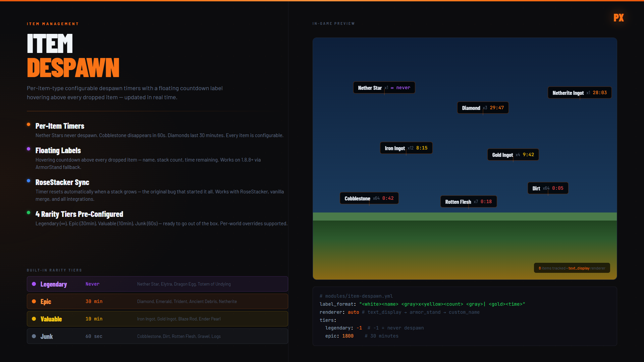The image size is (644, 362).
Task: Select the Nether Star floating label
Action: pyautogui.click(x=384, y=87)
